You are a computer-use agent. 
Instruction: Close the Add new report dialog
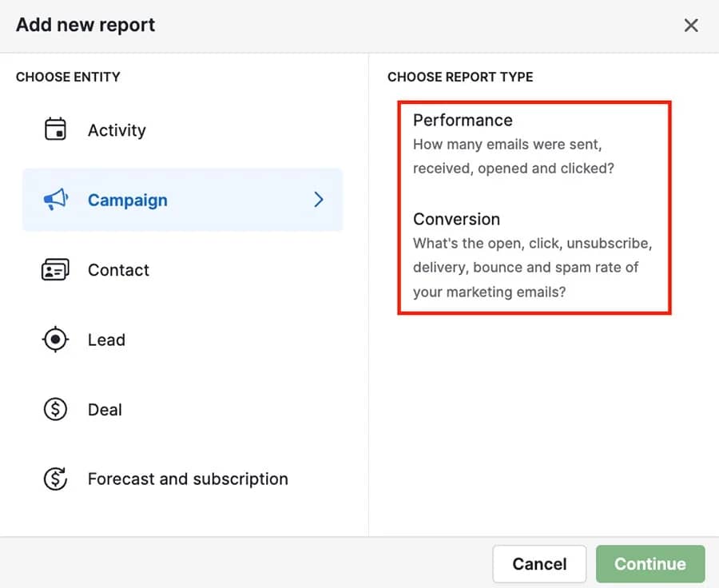[691, 25]
